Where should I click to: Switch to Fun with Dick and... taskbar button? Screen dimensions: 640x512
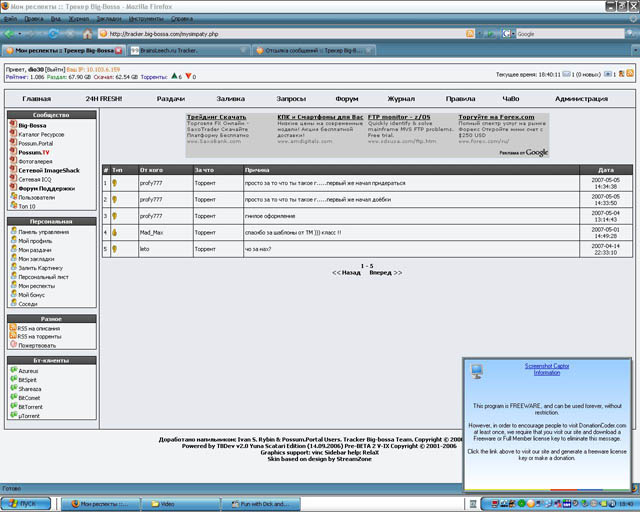pyautogui.click(x=261, y=504)
